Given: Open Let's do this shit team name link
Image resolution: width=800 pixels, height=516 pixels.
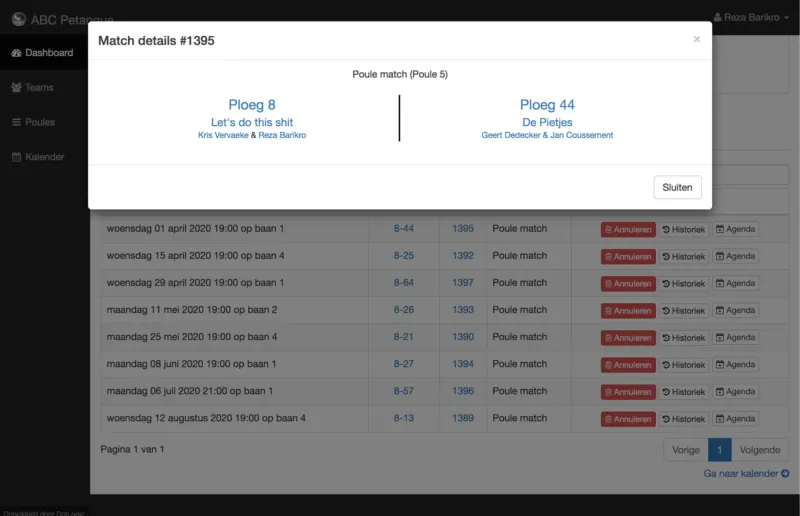Looking at the screenshot, I should point(252,122).
